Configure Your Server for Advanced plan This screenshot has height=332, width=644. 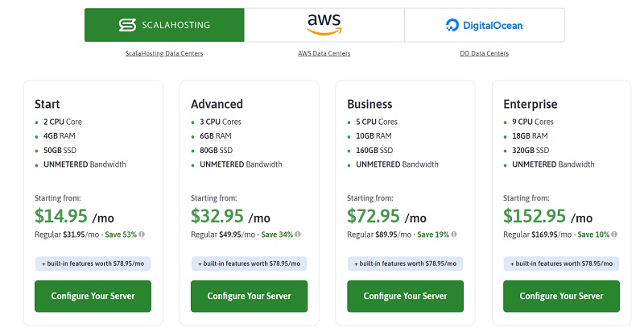[x=249, y=297]
